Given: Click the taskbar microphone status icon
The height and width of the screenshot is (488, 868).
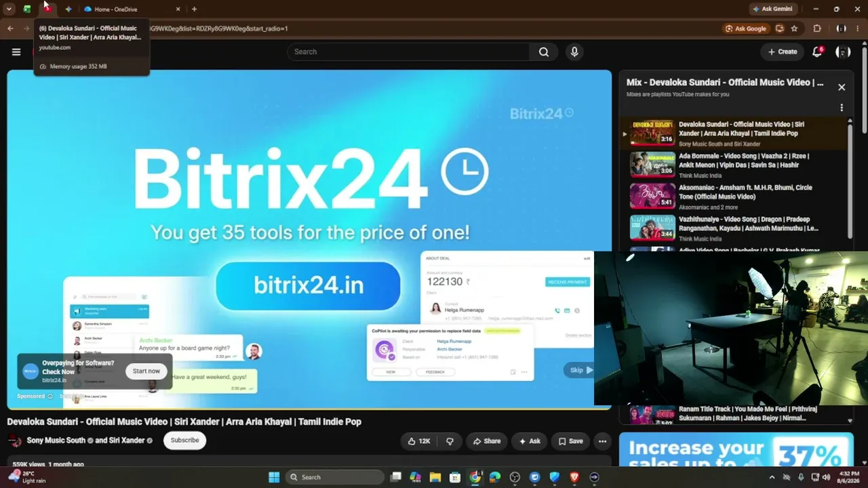Looking at the screenshot, I should [801, 477].
